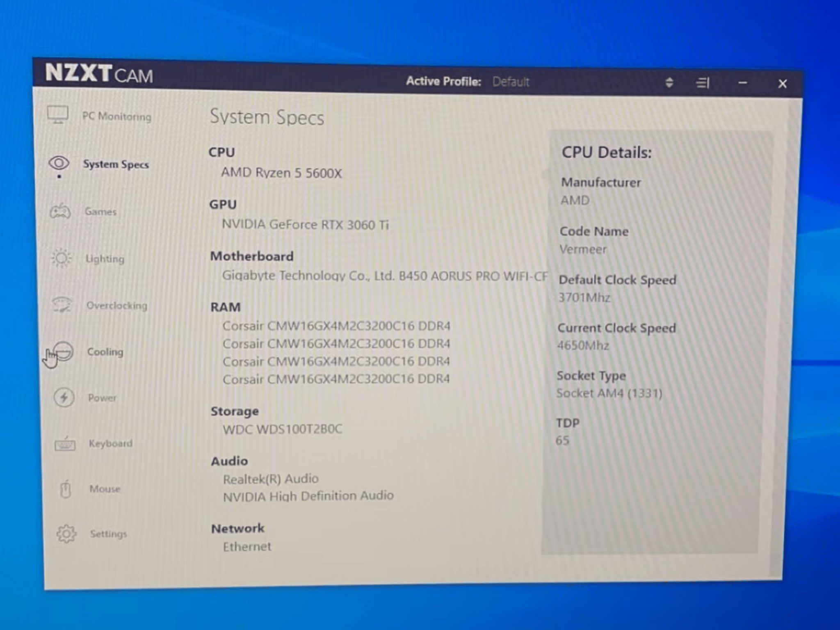
Task: Go to the Lighting menu label
Action: (105, 259)
